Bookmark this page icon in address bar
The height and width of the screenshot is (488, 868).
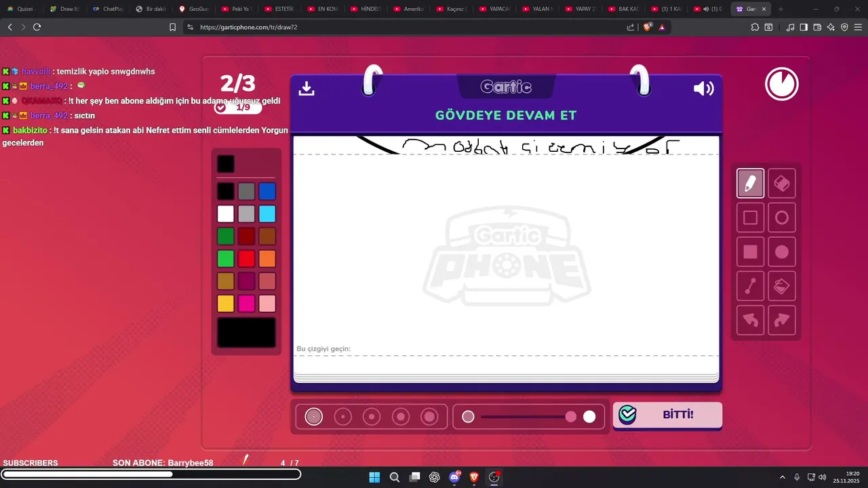(172, 27)
